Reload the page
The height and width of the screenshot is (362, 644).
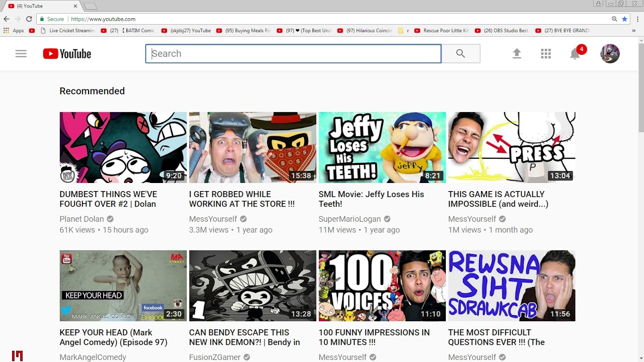pos(29,19)
